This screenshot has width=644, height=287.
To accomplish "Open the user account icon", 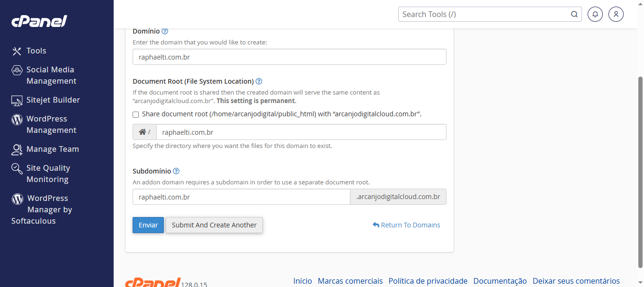I will [x=616, y=14].
